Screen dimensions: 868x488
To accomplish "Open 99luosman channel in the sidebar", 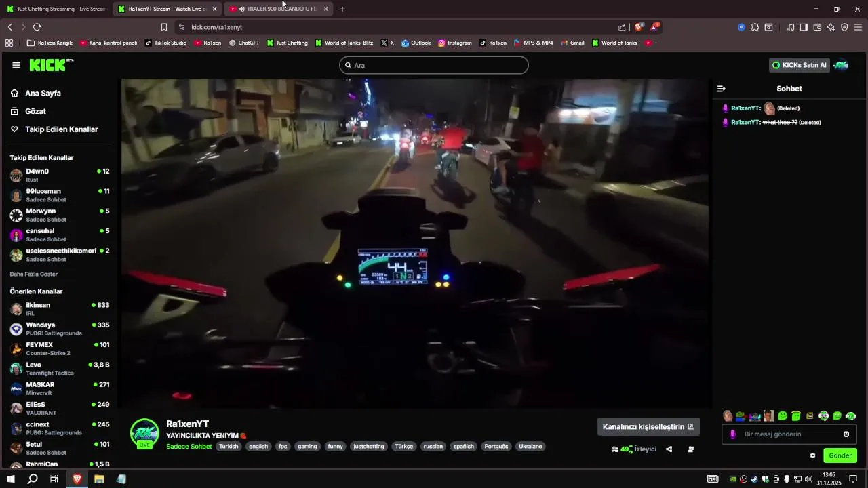I will (x=60, y=195).
